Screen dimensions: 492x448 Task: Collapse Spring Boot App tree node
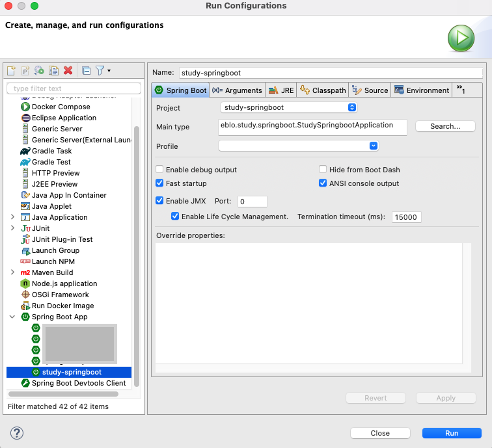12,317
